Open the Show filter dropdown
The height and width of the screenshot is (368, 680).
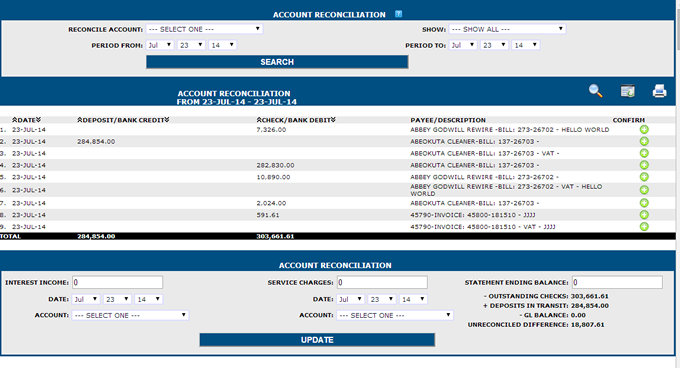click(507, 29)
